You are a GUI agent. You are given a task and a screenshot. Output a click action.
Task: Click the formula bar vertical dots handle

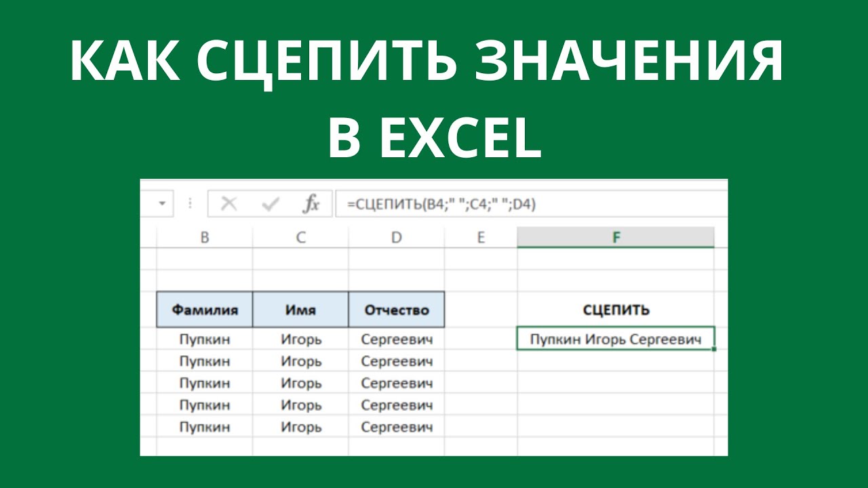[x=190, y=203]
